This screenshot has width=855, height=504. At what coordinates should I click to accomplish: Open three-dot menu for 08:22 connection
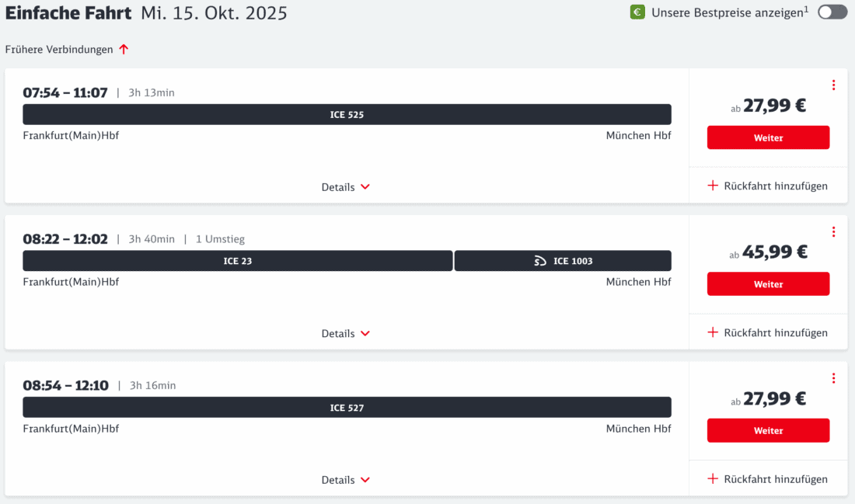coord(833,232)
